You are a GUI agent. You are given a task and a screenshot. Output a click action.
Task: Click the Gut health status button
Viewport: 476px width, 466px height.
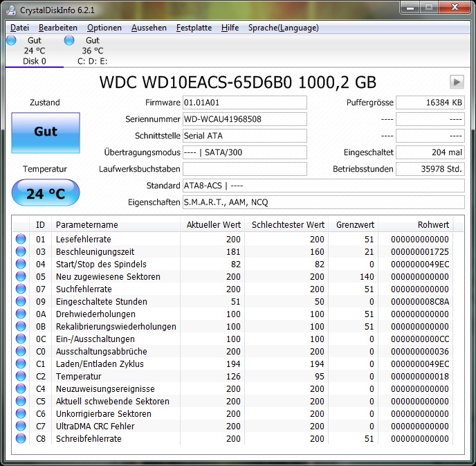pos(46,133)
